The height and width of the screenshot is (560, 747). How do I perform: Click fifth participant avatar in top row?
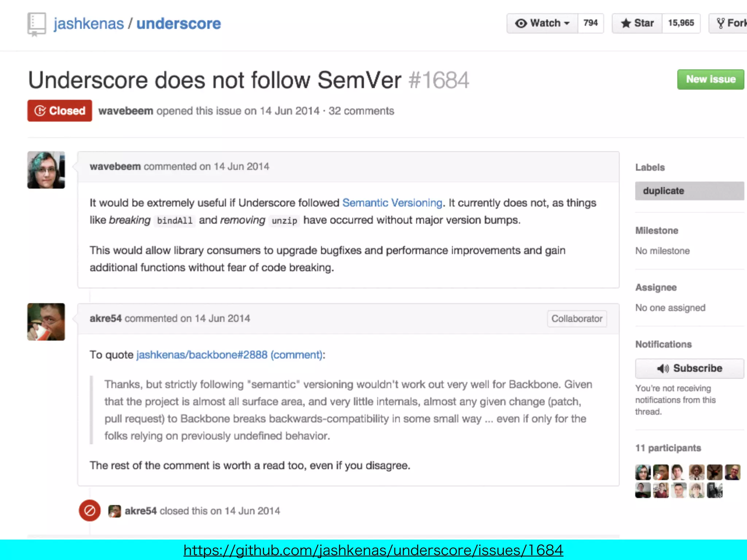pos(715,472)
